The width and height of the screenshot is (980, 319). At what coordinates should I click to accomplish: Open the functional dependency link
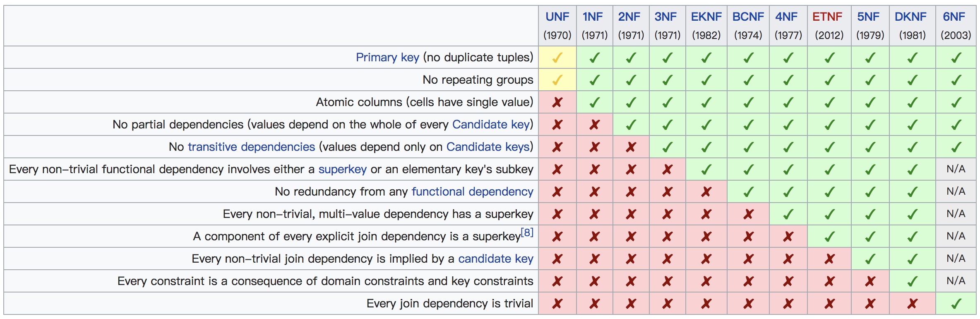[472, 192]
